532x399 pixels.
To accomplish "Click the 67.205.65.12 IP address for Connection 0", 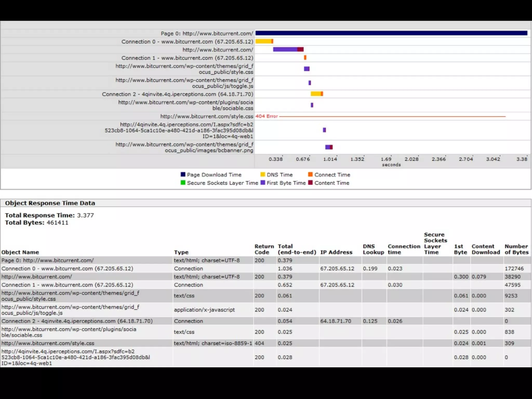I will click(337, 269).
